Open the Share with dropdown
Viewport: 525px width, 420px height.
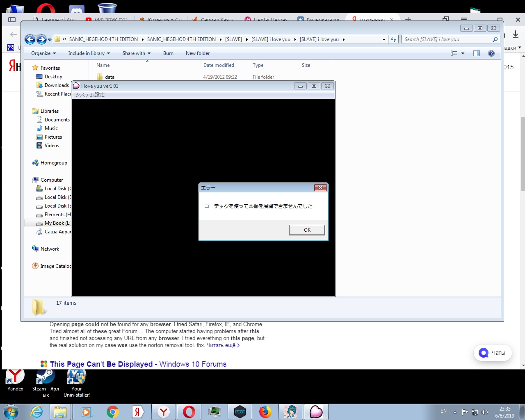tap(137, 53)
